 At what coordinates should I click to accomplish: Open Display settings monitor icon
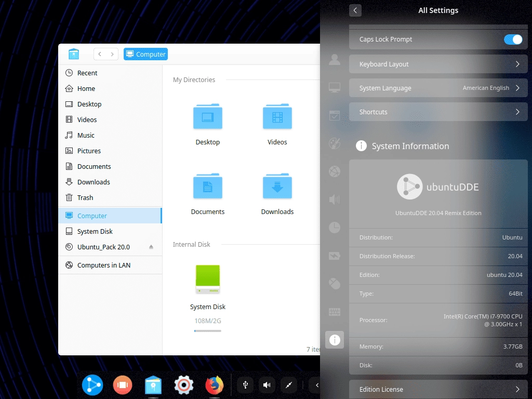[335, 87]
